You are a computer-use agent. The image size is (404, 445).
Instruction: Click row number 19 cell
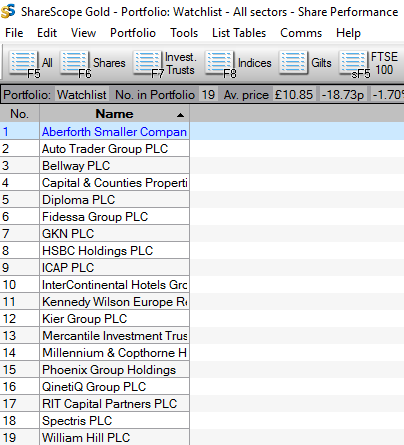tap(19, 437)
